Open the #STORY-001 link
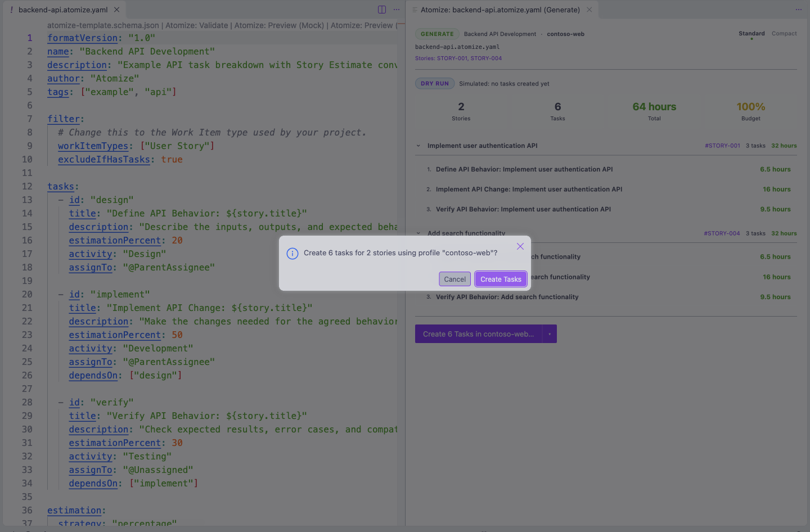This screenshot has height=532, width=810. (722, 146)
